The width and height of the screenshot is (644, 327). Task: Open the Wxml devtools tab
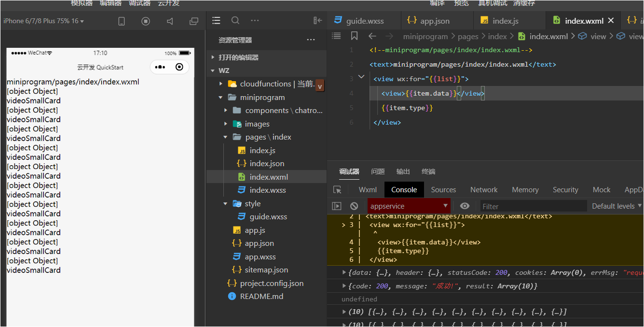point(368,190)
